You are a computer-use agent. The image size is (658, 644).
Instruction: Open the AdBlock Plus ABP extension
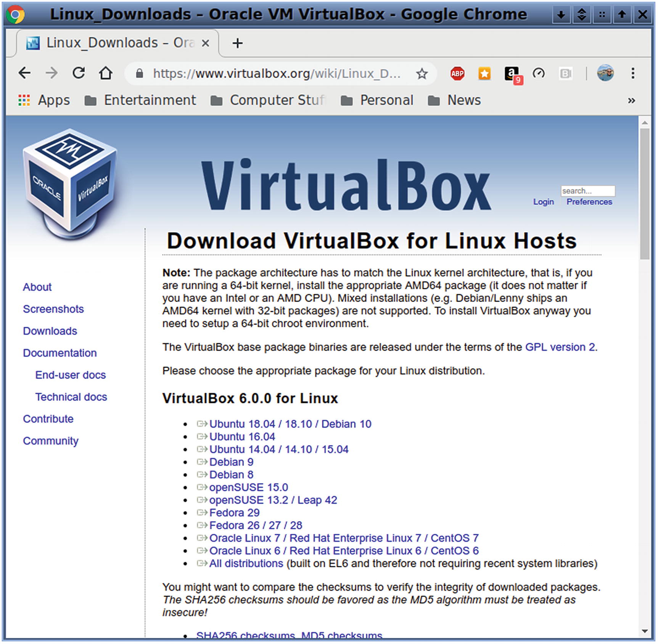[x=457, y=73]
